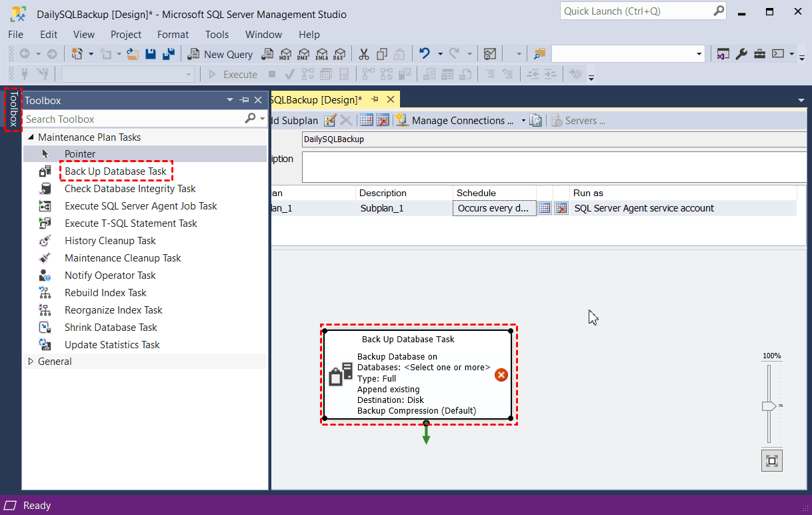Click the remove-schedule icon in Subplan_1 row
This screenshot has height=515, width=812.
561,208
